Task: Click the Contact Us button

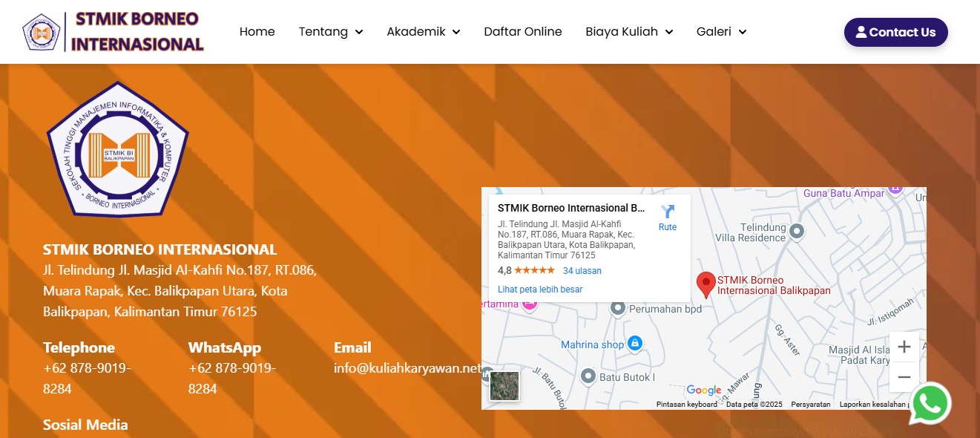Action: coord(896,32)
